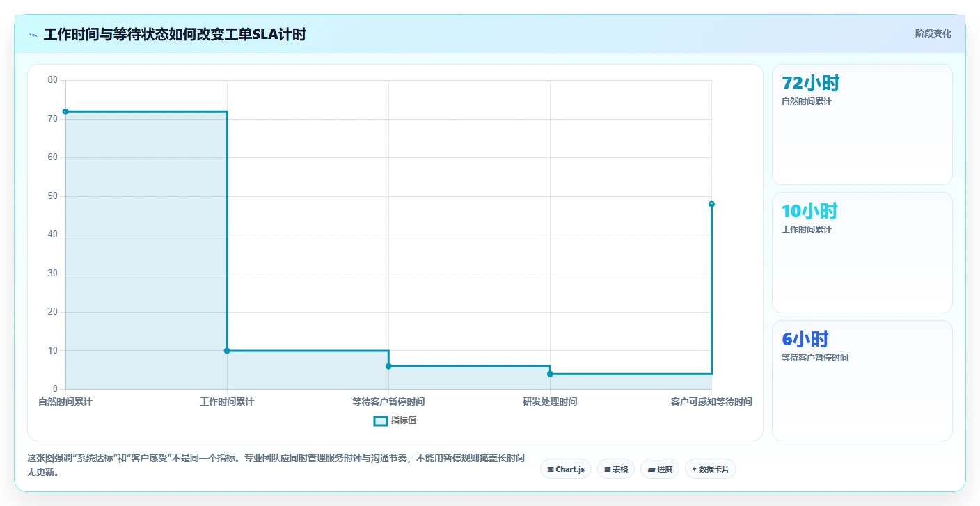Viewport: 980px width, 506px height.
Task: Click the 6小时 stat card value
Action: [805, 339]
